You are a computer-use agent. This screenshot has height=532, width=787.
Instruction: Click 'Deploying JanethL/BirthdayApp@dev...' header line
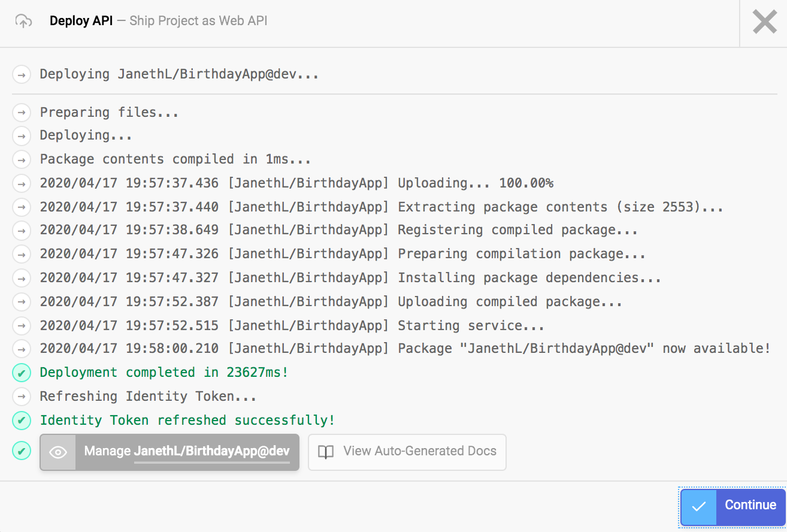tap(179, 75)
